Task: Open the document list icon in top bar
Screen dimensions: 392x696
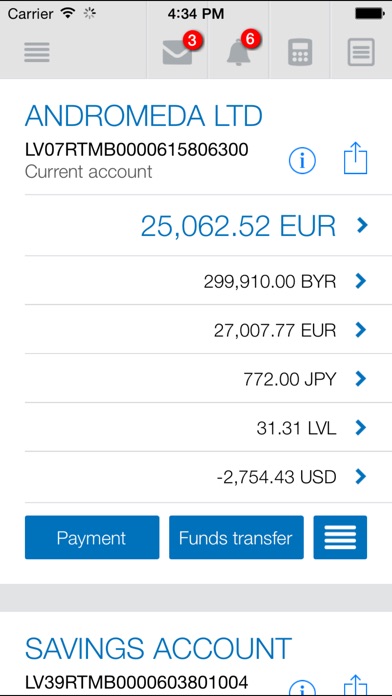Action: point(361,52)
